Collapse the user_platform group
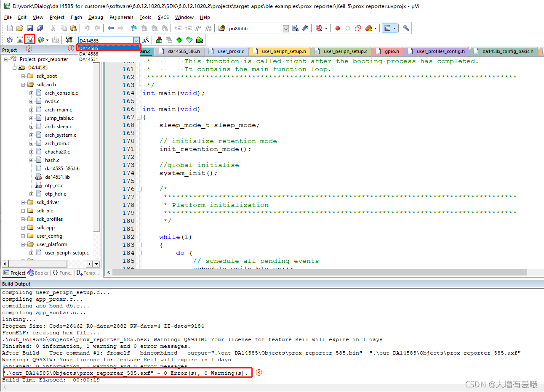 click(x=23, y=244)
